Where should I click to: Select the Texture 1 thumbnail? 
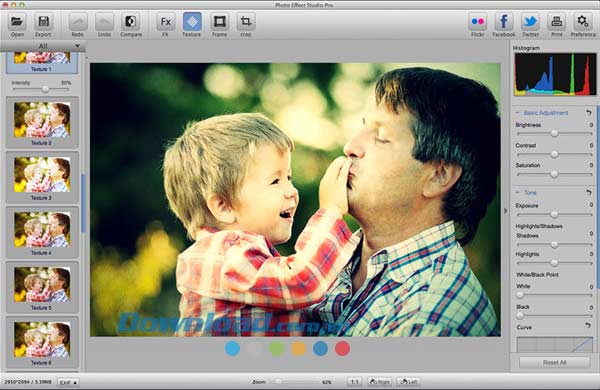coord(42,63)
